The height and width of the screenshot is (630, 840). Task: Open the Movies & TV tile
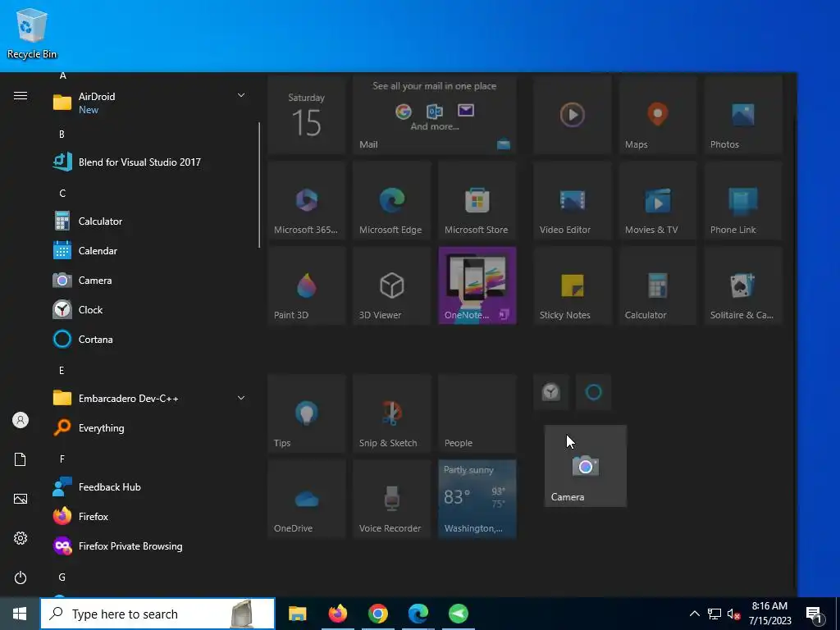tap(658, 200)
